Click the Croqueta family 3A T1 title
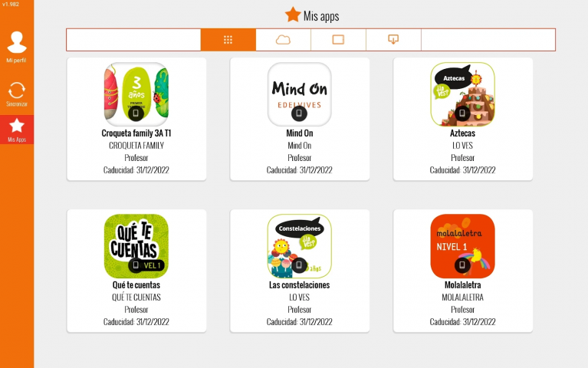Screen dimensions: 588x368 pos(136,133)
